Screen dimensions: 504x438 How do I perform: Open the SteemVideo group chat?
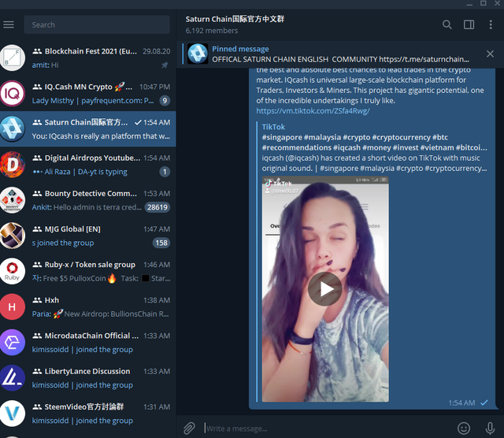point(88,414)
